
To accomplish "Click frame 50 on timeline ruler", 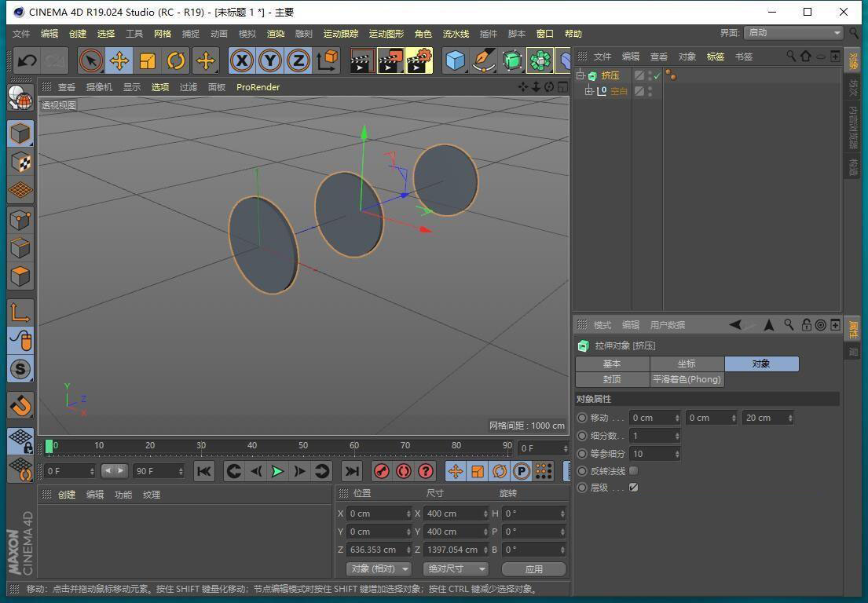I will point(302,445).
